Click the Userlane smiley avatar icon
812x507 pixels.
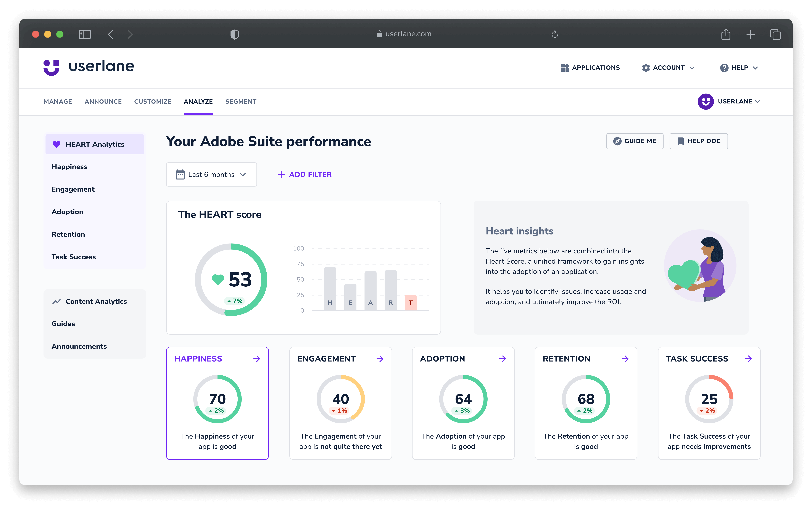(x=705, y=102)
